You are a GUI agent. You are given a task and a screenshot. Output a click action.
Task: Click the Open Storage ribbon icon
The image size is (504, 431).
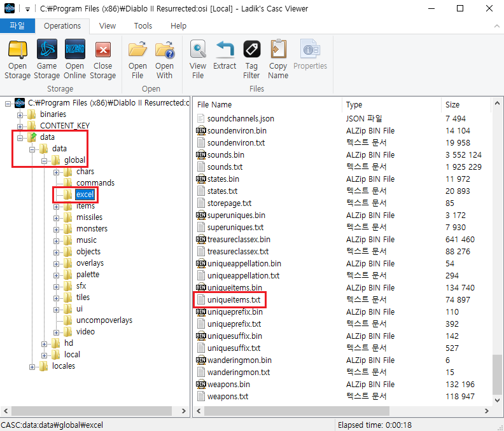17,50
